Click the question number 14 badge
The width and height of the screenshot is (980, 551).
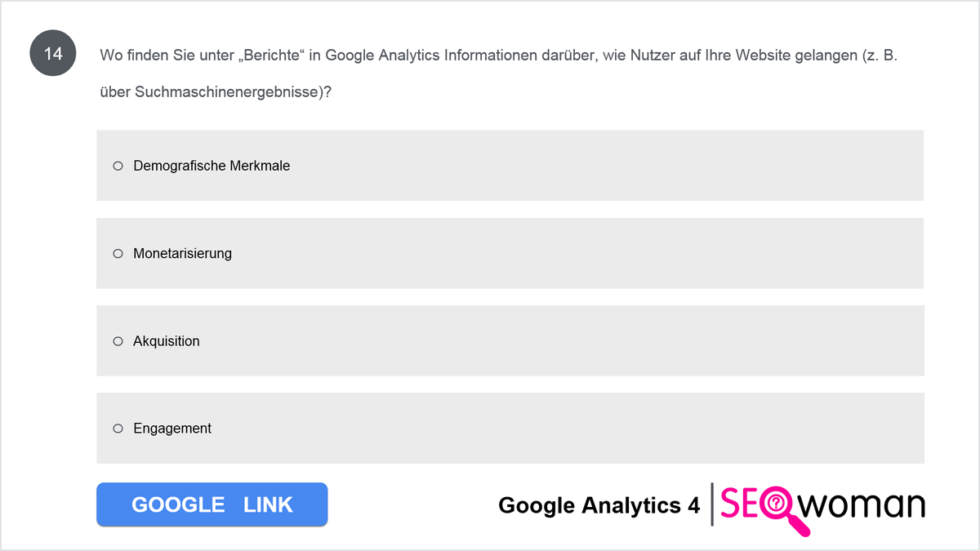click(x=53, y=55)
